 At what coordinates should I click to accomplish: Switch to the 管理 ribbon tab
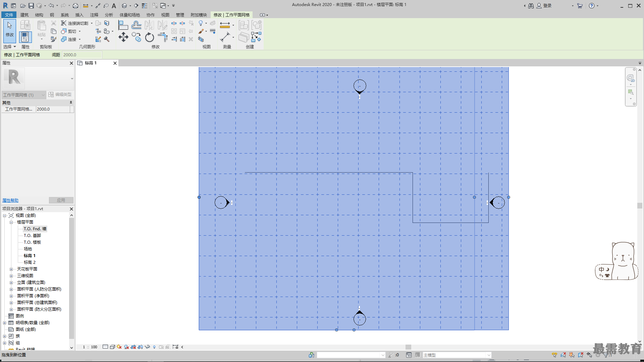click(180, 15)
